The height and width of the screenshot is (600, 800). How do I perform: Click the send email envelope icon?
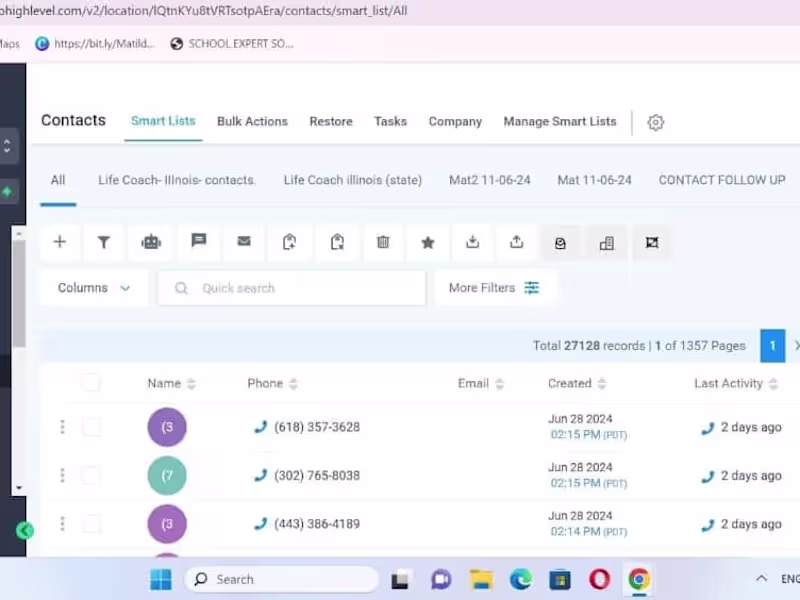[244, 241]
